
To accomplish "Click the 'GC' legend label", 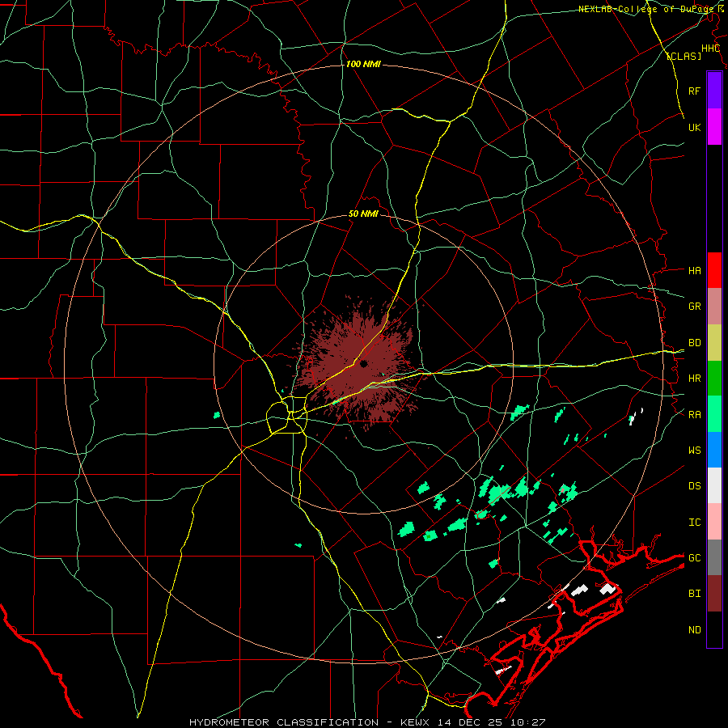I will point(694,558).
